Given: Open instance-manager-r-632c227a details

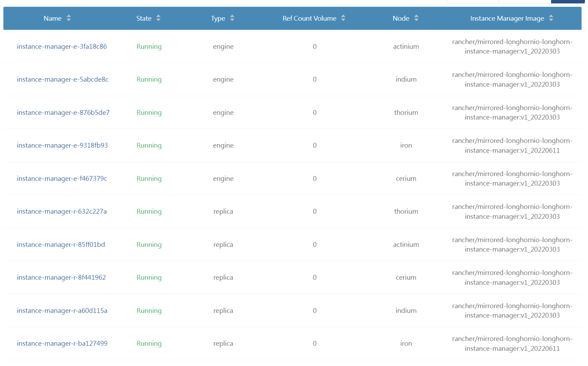Looking at the screenshot, I should 62,211.
